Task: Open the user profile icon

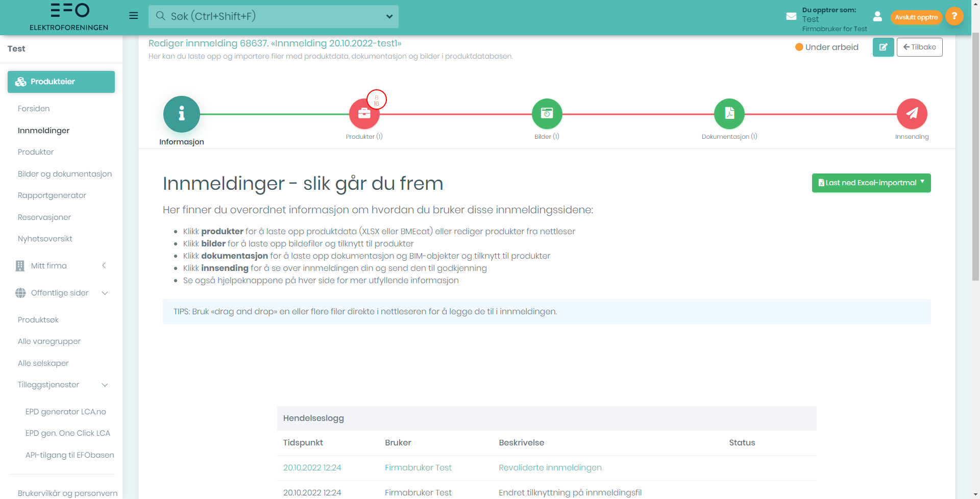Action: click(x=877, y=16)
